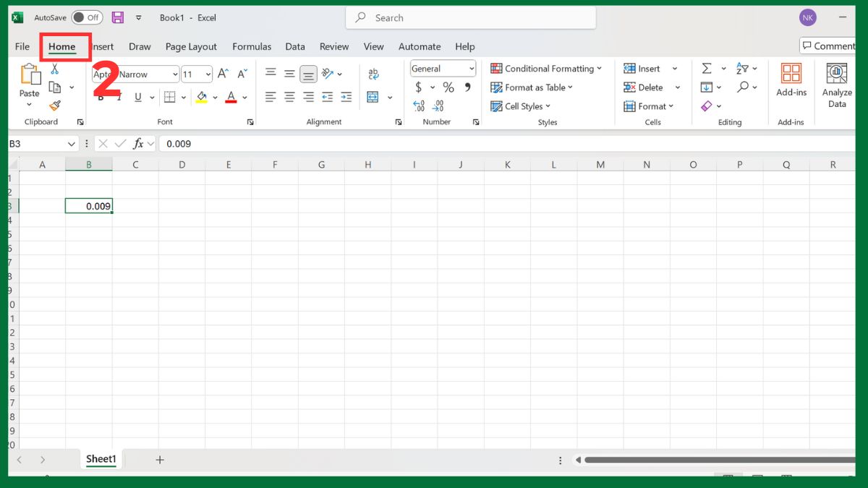The width and height of the screenshot is (868, 488).
Task: Toggle AutoSave off switch
Action: [87, 17]
